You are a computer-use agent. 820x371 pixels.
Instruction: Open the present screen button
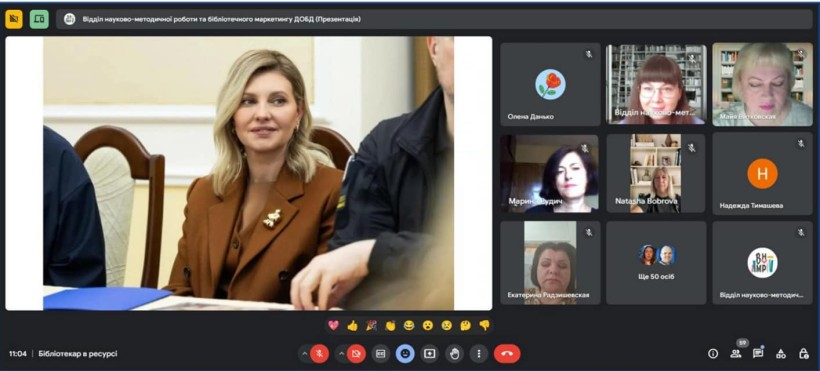pos(429,354)
